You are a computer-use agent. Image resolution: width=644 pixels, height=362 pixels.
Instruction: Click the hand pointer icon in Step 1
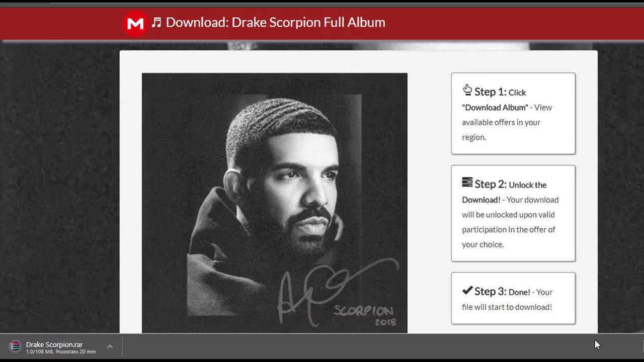467,90
